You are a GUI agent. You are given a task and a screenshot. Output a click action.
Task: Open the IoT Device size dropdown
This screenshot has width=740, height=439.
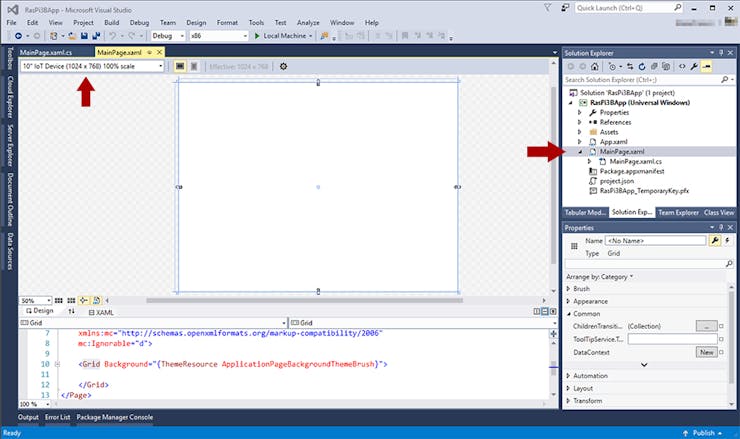[x=92, y=67]
